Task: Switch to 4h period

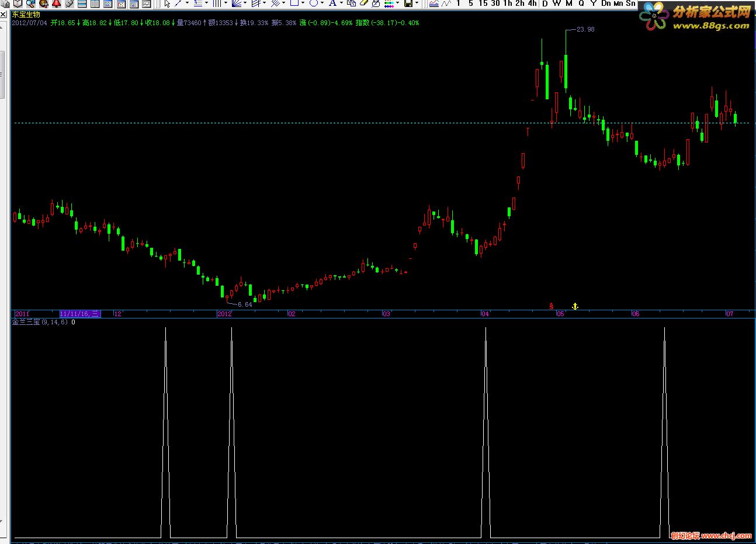Action: click(532, 3)
